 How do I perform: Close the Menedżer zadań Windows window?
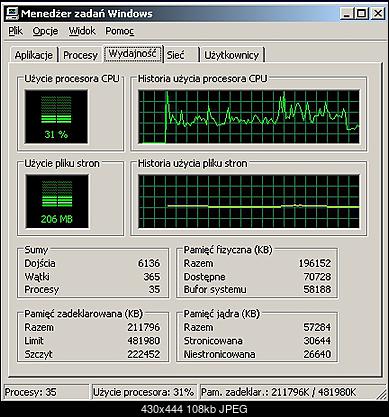[x=378, y=14]
